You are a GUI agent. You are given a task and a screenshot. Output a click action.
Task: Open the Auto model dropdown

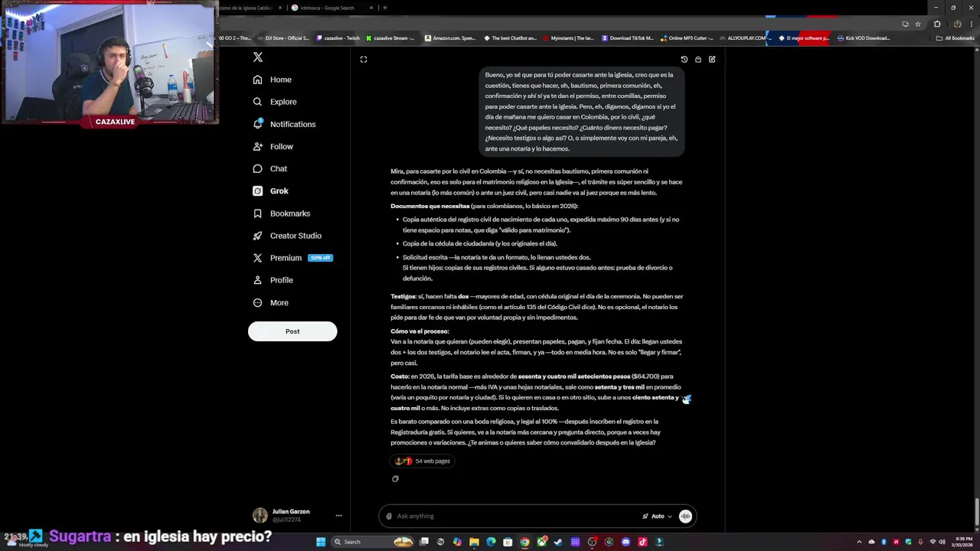657,516
